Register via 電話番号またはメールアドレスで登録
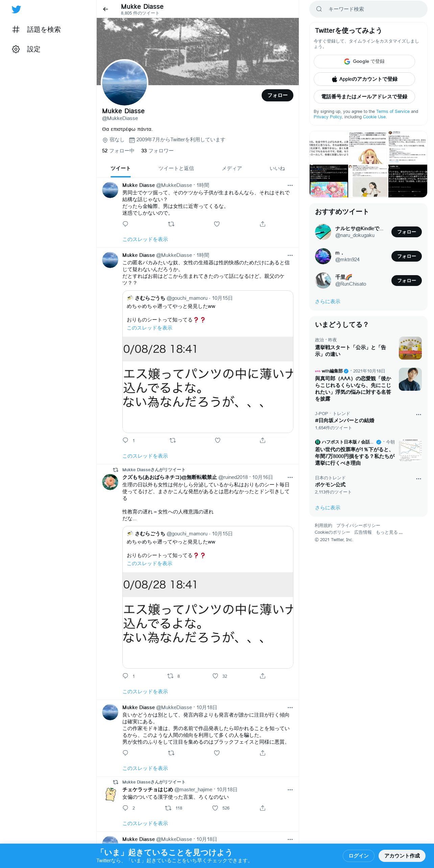This screenshot has width=434, height=868. click(364, 97)
